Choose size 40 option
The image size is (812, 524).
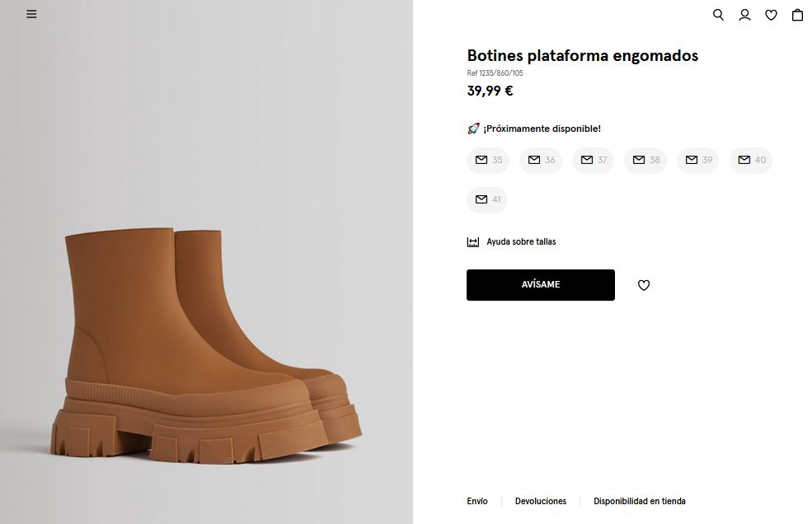(751, 160)
